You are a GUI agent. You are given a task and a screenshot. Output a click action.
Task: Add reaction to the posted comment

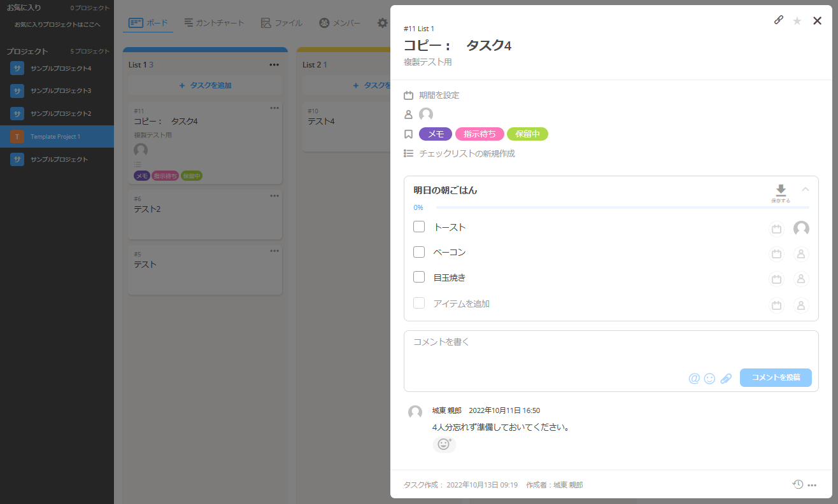[x=444, y=444]
